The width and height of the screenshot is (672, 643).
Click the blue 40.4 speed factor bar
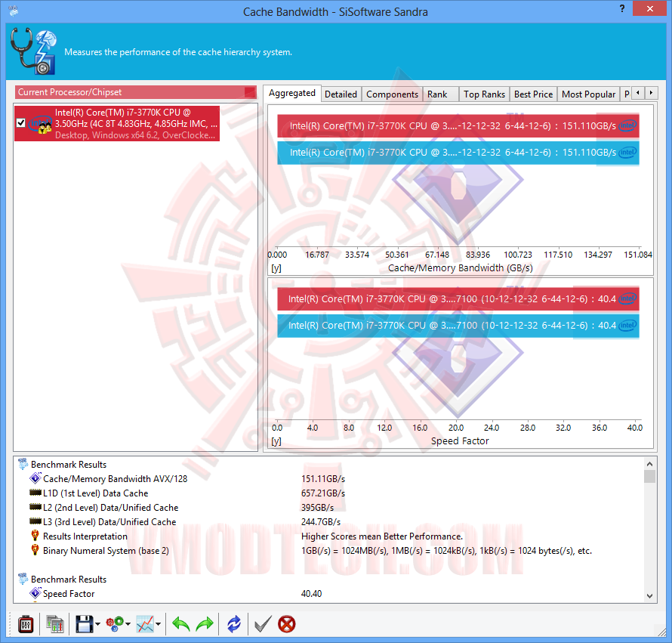pos(458,326)
